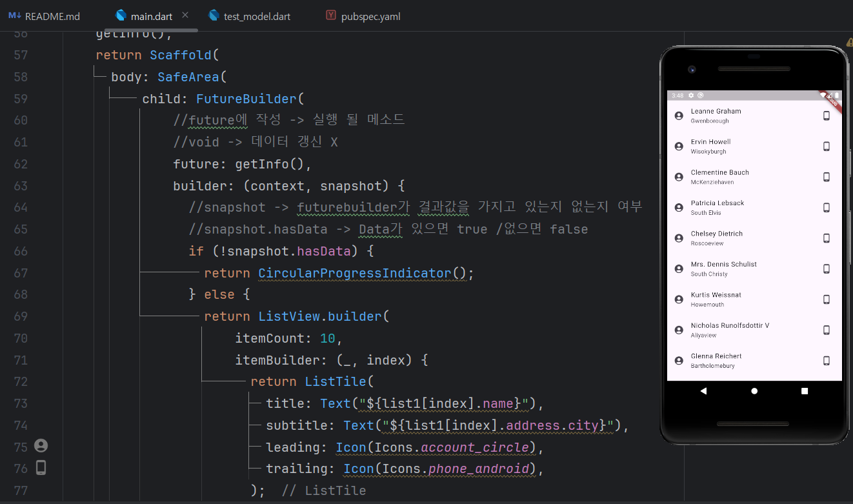853x504 pixels.
Task: Click the phone icon beside Leanne Graham
Action: point(827,115)
